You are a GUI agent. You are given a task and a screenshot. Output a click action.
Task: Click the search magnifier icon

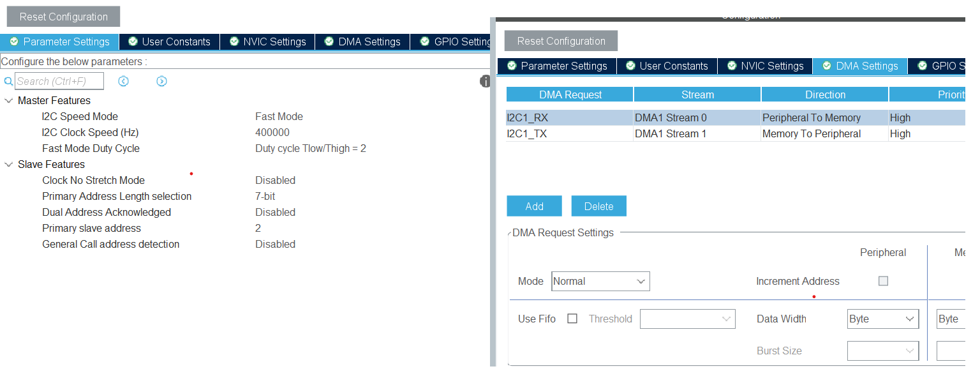tap(8, 82)
